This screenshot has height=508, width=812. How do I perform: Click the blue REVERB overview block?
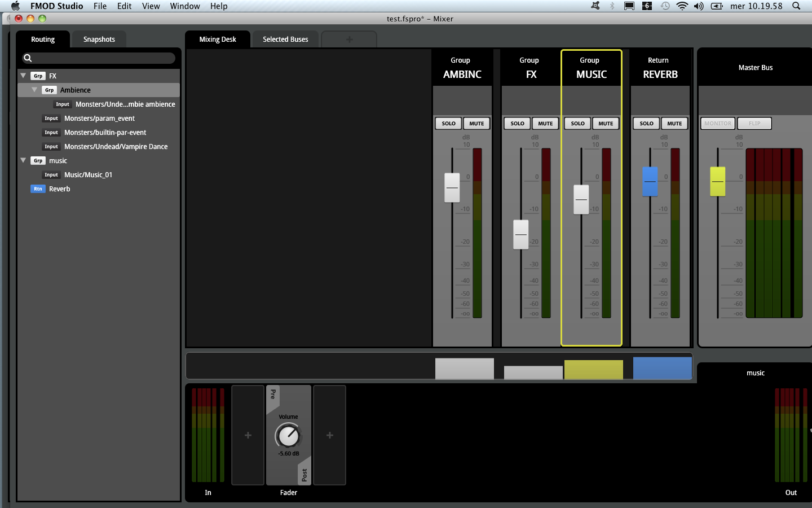(x=663, y=368)
